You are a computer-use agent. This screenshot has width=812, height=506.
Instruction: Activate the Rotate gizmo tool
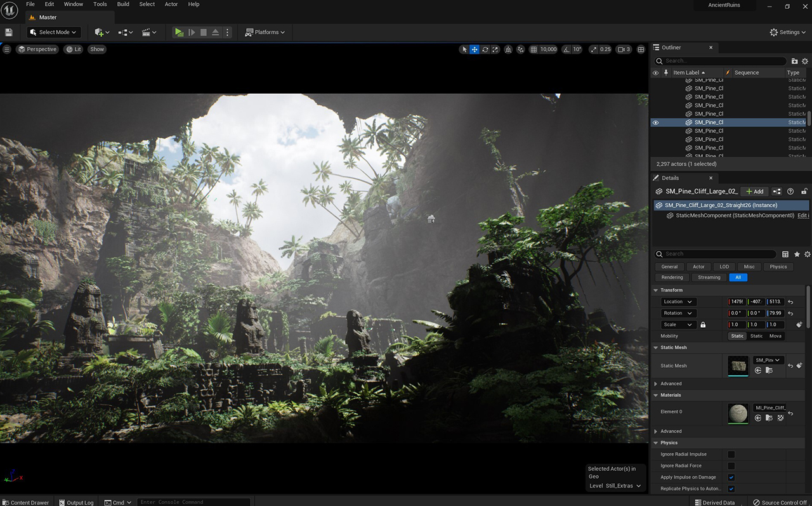coord(485,49)
